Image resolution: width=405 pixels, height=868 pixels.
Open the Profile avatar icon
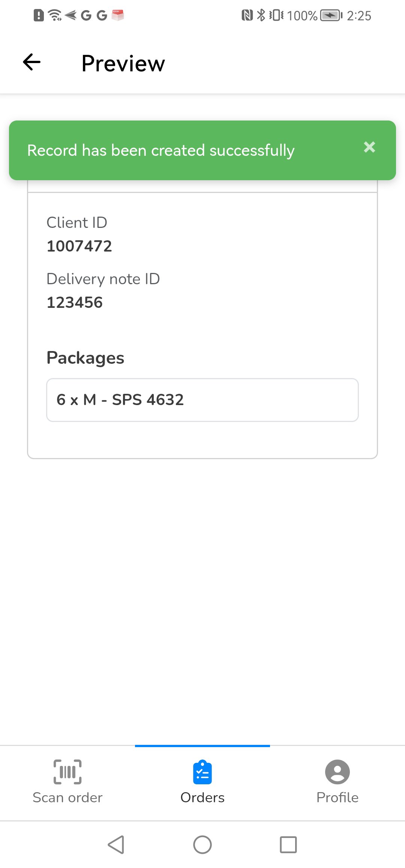point(337,772)
